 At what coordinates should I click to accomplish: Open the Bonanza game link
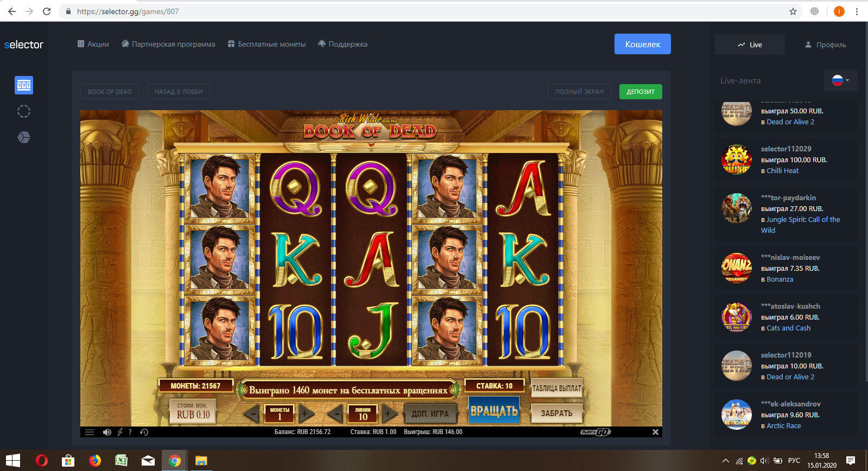point(780,279)
